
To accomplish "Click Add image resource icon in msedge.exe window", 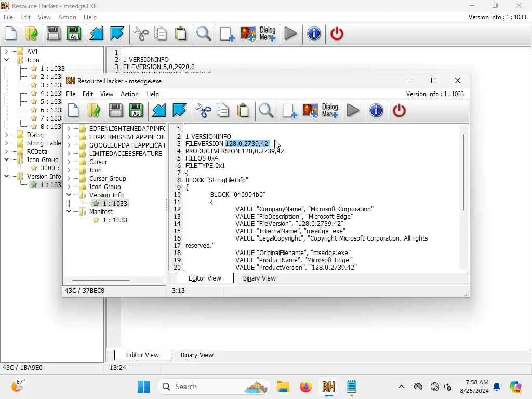I will click(x=310, y=111).
